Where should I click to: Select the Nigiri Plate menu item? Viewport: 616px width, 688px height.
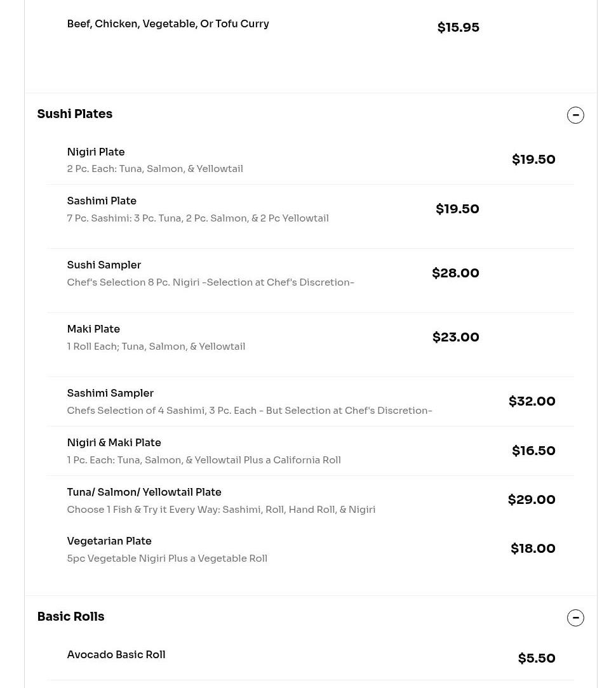[x=96, y=152]
